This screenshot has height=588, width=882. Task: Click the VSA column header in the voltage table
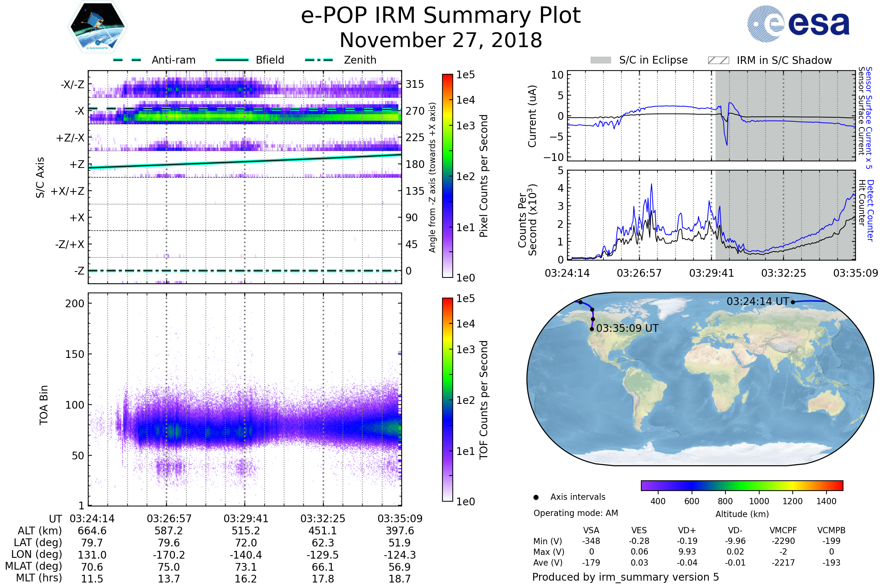tap(591, 530)
